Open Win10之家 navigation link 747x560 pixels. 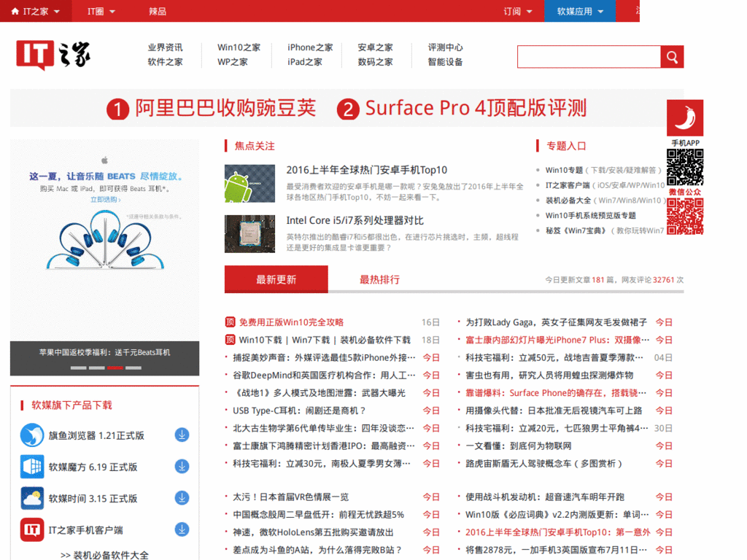[x=239, y=47]
